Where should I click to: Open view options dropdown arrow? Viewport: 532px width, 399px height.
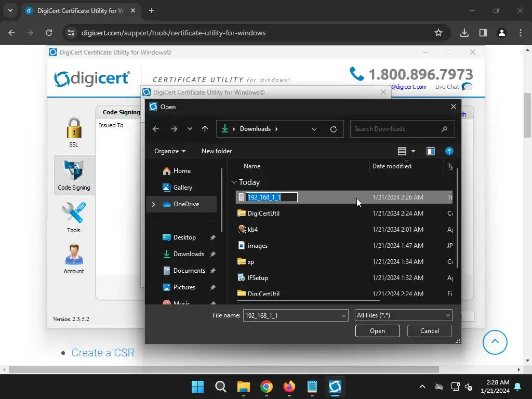click(413, 151)
